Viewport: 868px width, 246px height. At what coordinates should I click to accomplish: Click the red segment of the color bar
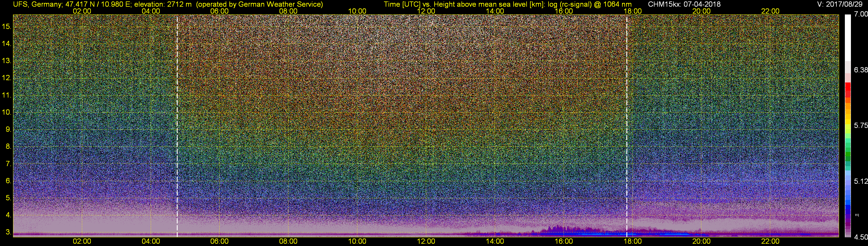(x=848, y=89)
